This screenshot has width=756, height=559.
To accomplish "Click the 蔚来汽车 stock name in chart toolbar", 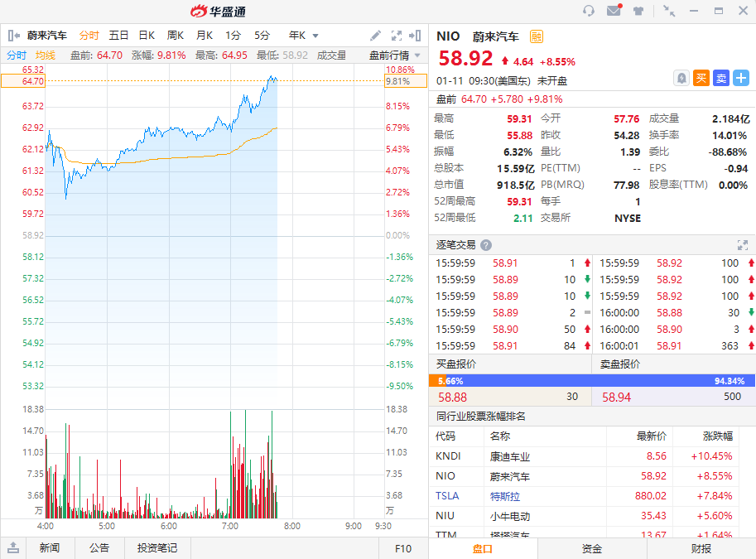I will pos(46,36).
